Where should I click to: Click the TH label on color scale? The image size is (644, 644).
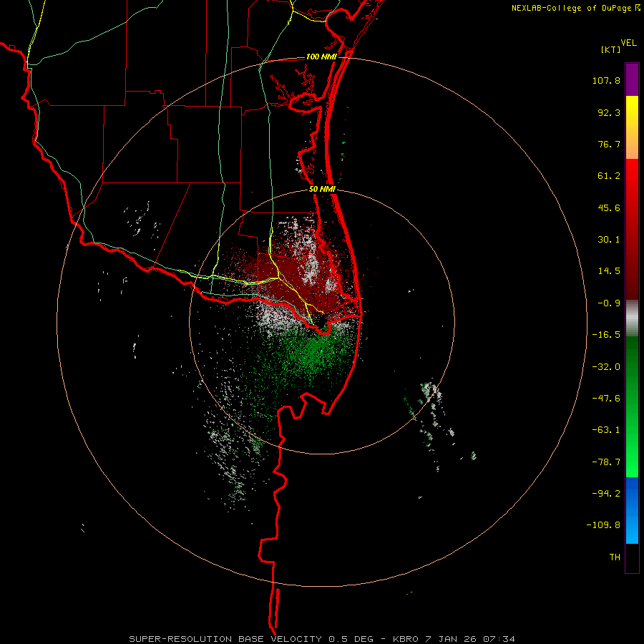coord(615,557)
